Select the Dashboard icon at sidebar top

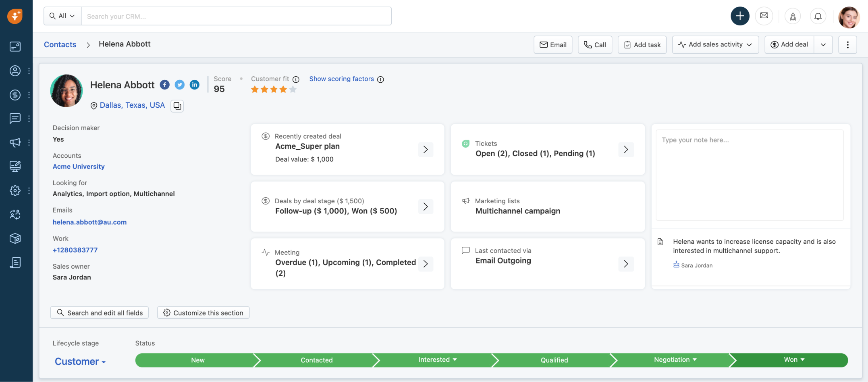click(15, 46)
